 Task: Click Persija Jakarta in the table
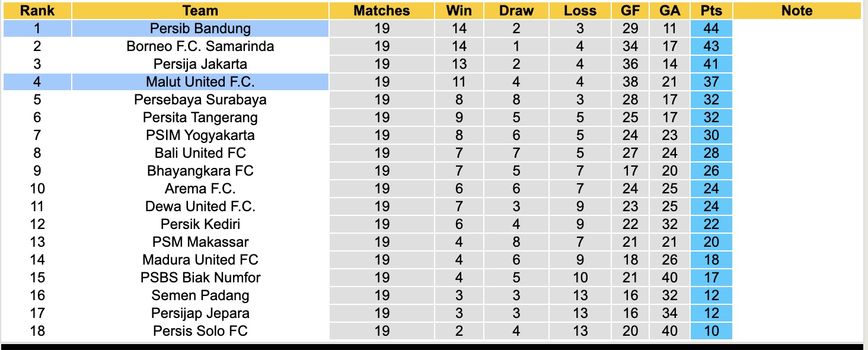tap(200, 64)
